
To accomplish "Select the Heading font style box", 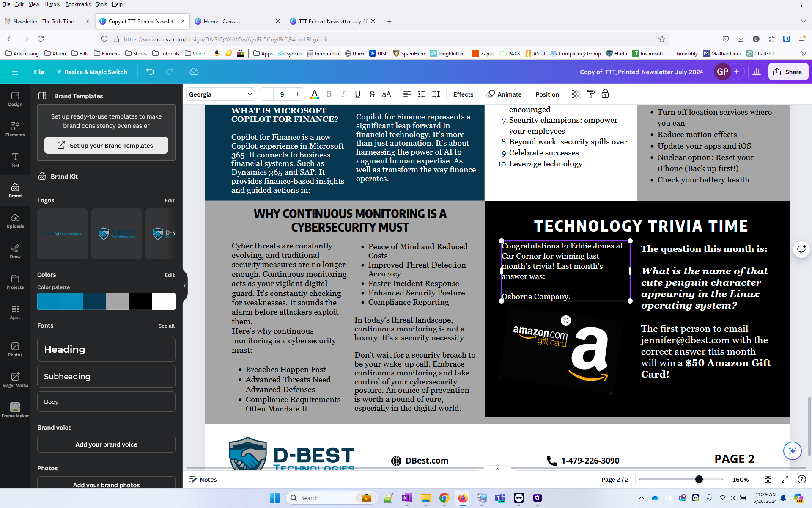I will coord(106,349).
